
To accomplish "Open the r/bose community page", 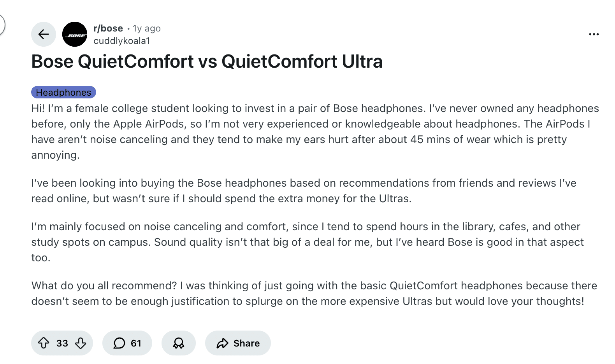I will point(109,28).
